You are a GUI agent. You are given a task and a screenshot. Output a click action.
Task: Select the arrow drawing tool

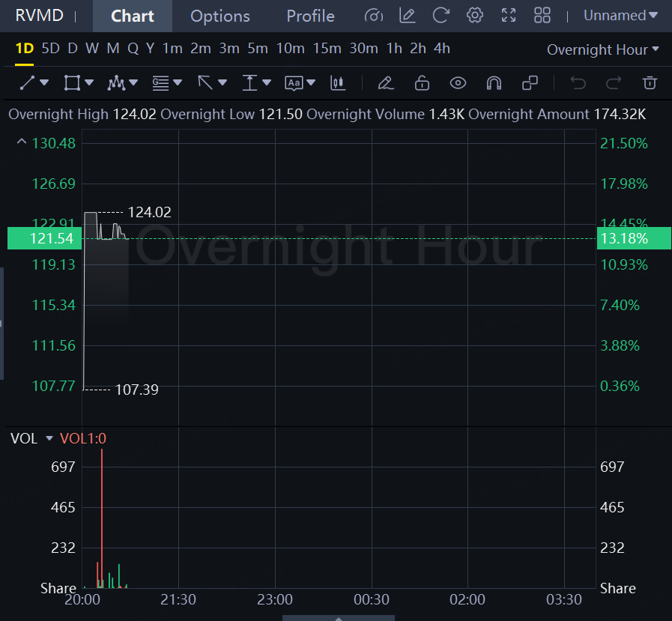click(x=205, y=82)
